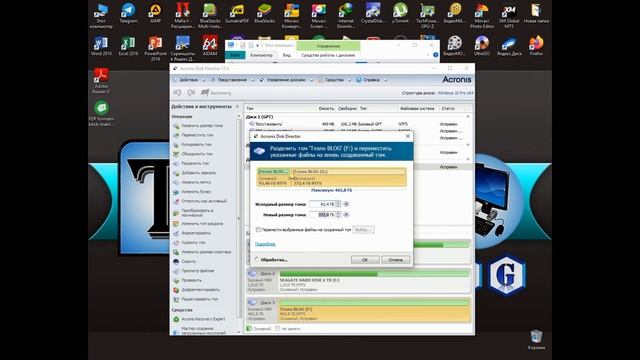Launch Firefox from the desktop

click(x=536, y=46)
